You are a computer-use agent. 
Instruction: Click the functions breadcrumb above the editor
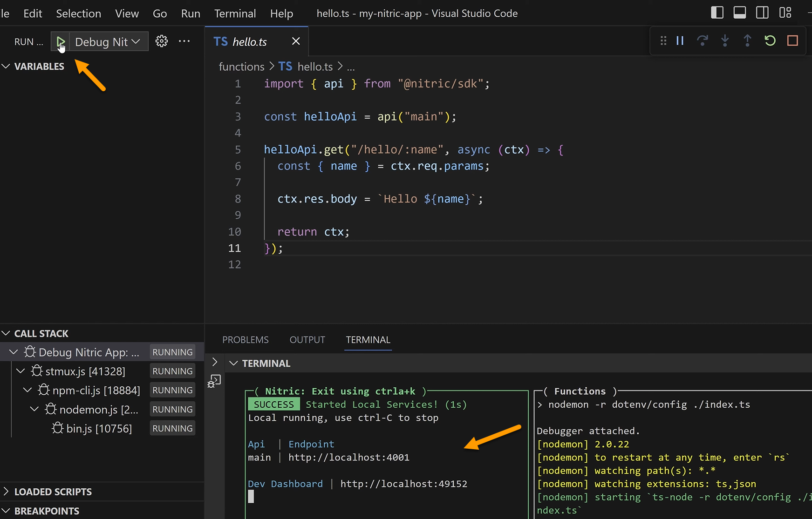[241, 66]
